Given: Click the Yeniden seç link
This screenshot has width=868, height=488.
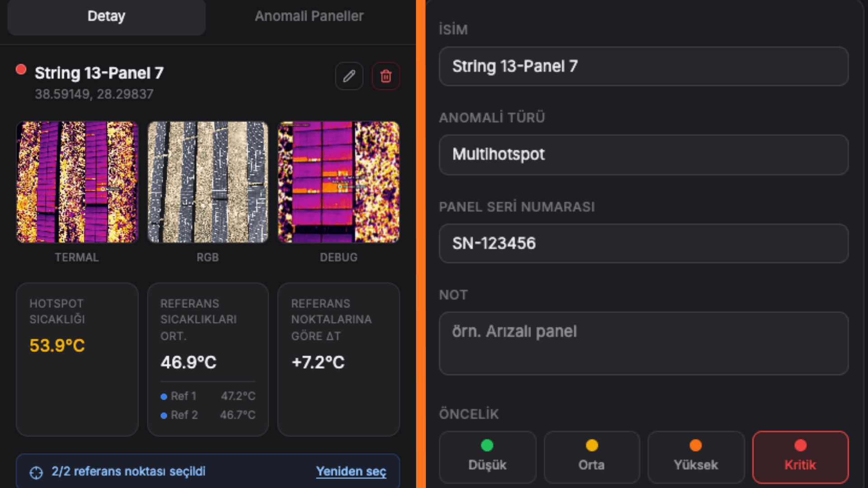Looking at the screenshot, I should coord(351,471).
